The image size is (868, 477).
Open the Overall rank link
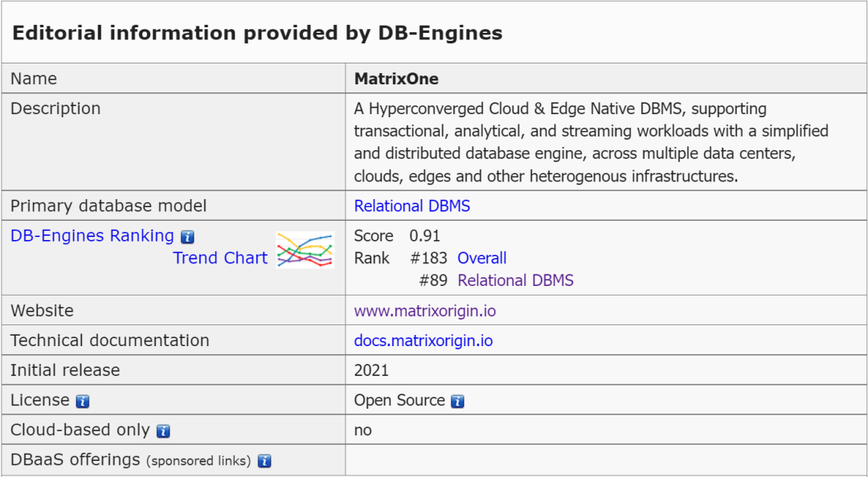coord(481,258)
